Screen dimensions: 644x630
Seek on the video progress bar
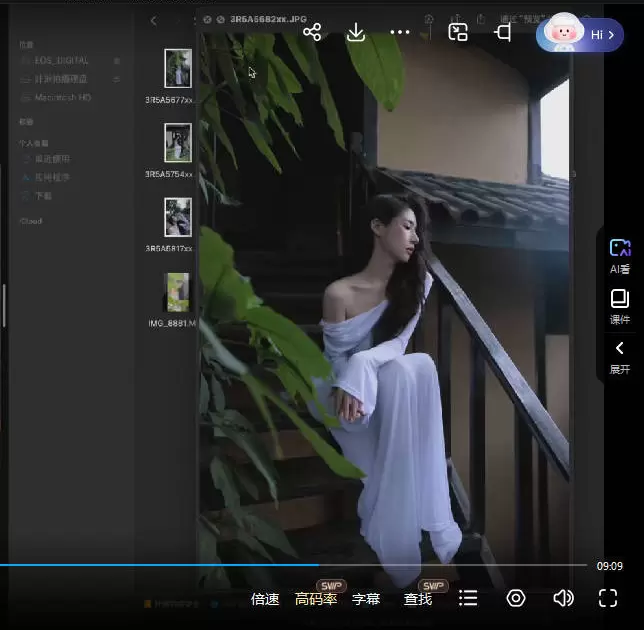coord(300,565)
